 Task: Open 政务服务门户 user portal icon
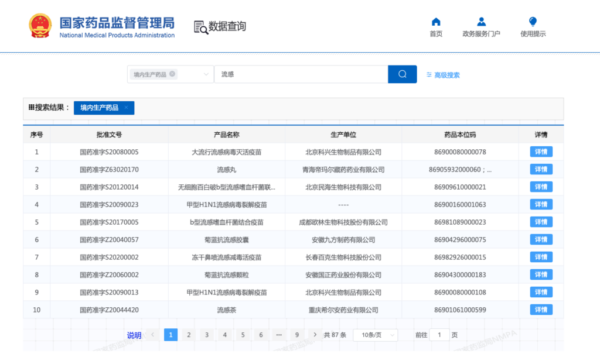click(x=481, y=22)
